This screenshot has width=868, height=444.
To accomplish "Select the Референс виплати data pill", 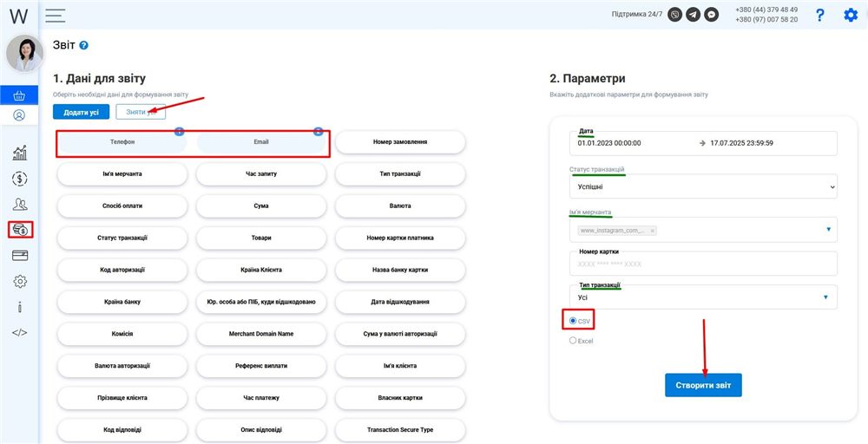I will click(x=261, y=365).
